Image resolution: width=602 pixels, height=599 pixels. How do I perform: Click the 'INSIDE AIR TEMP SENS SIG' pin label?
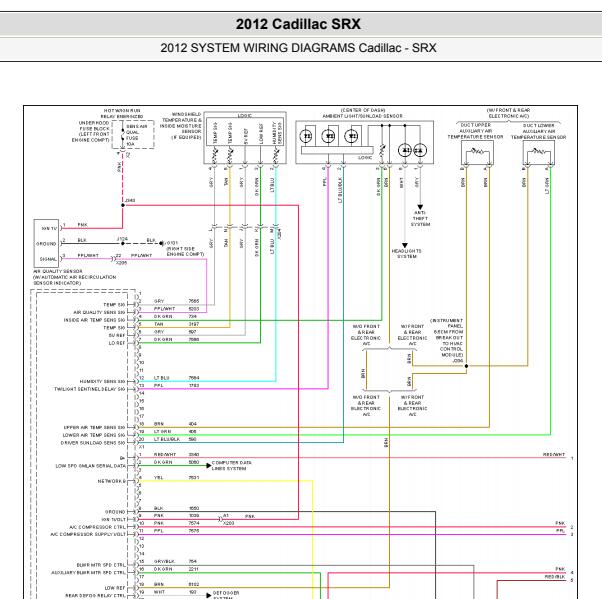click(x=94, y=320)
